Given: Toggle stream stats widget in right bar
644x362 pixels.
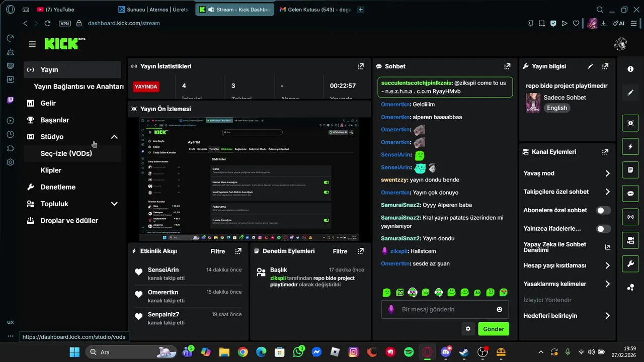Looking at the screenshot, I should coord(630,217).
